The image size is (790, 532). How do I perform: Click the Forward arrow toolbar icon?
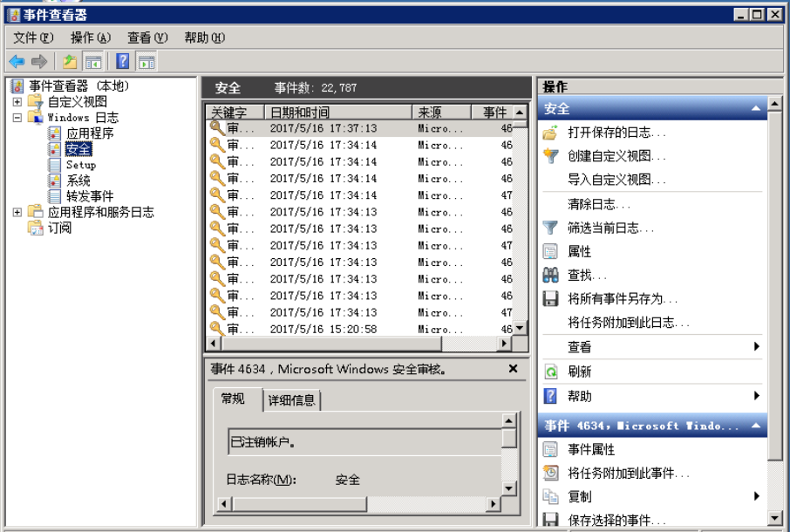coord(38,62)
